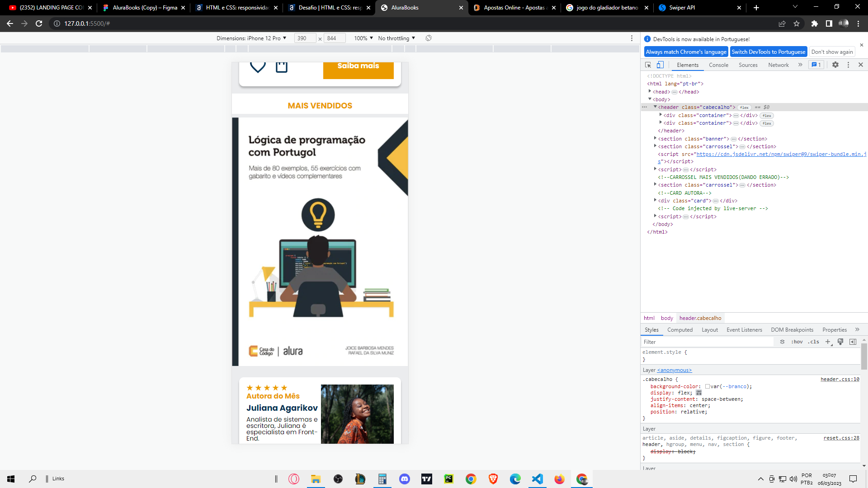
Task: Open the DevTools customize menu (three dots)
Action: pos(848,65)
